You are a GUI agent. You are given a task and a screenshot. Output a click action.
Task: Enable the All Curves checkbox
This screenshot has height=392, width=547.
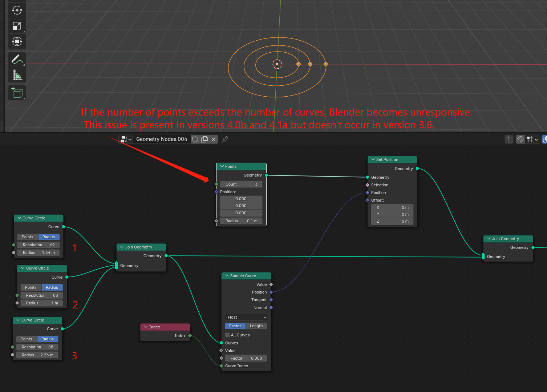pyautogui.click(x=227, y=335)
